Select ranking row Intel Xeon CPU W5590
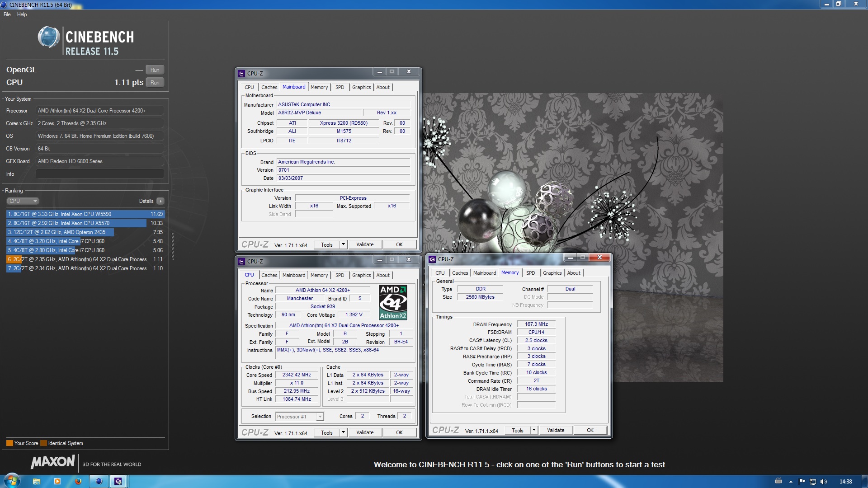Image resolution: width=868 pixels, height=488 pixels. [85, 214]
